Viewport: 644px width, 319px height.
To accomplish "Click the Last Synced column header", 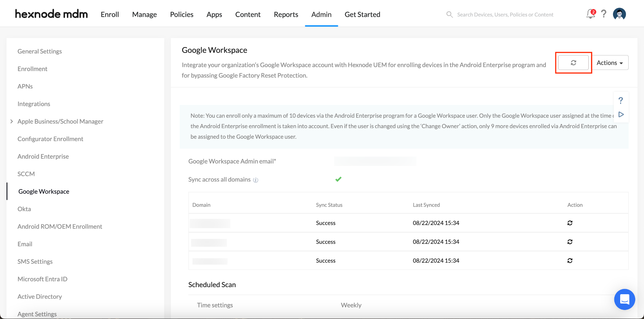I will (426, 205).
